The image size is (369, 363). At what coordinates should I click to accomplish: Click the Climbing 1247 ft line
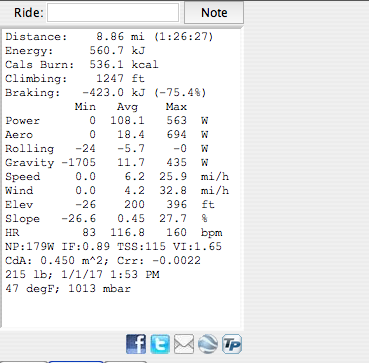click(x=75, y=79)
